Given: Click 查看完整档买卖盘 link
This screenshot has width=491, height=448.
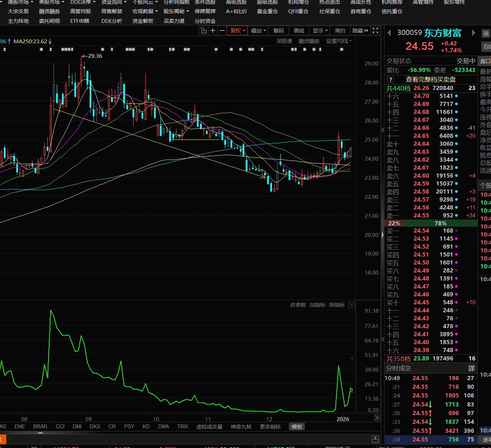Looking at the screenshot, I should pos(430,80).
